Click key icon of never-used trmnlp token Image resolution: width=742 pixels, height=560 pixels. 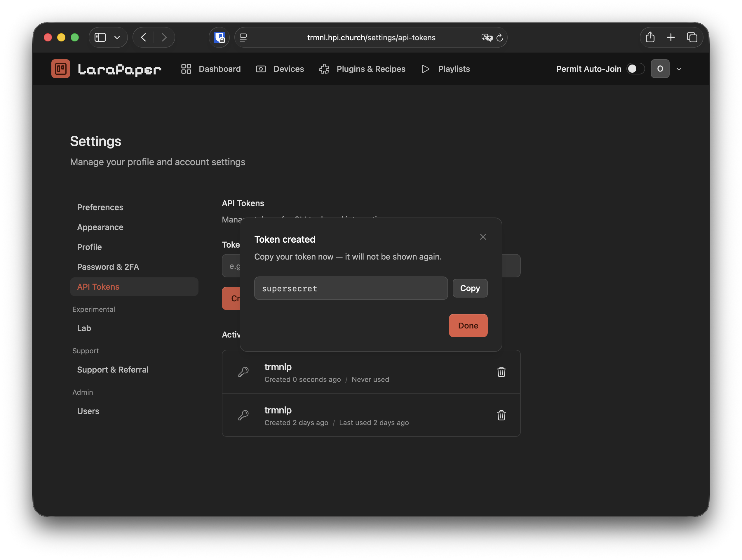(x=243, y=372)
